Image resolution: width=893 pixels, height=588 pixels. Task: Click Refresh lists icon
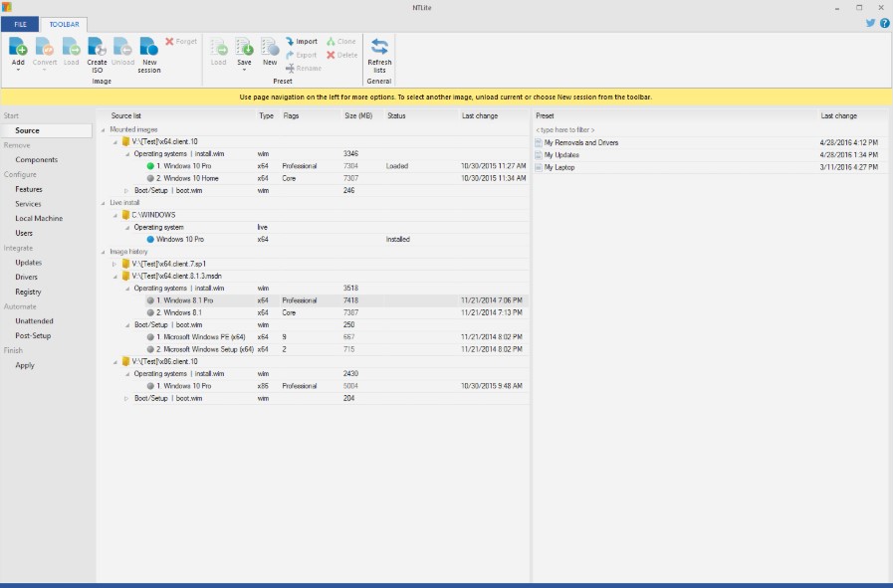coord(379,47)
